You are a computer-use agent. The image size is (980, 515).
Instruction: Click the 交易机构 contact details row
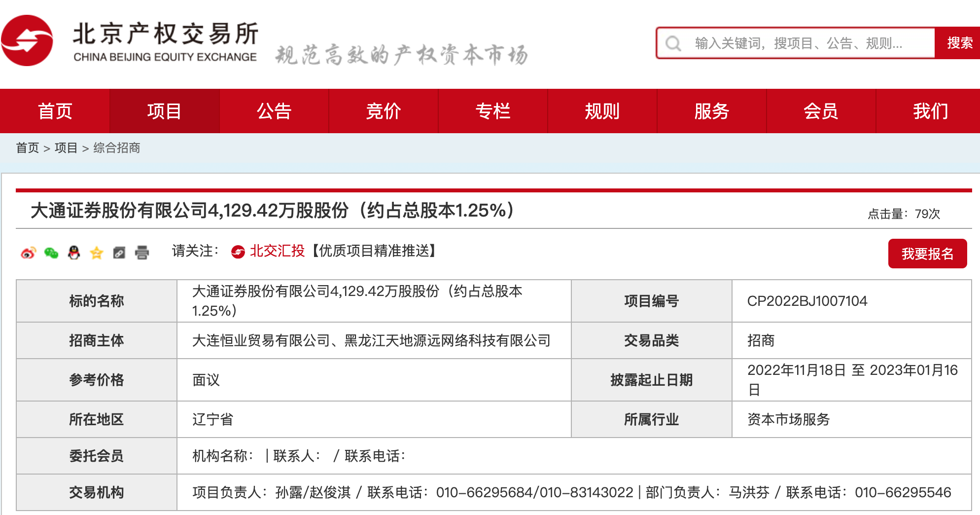tap(574, 492)
